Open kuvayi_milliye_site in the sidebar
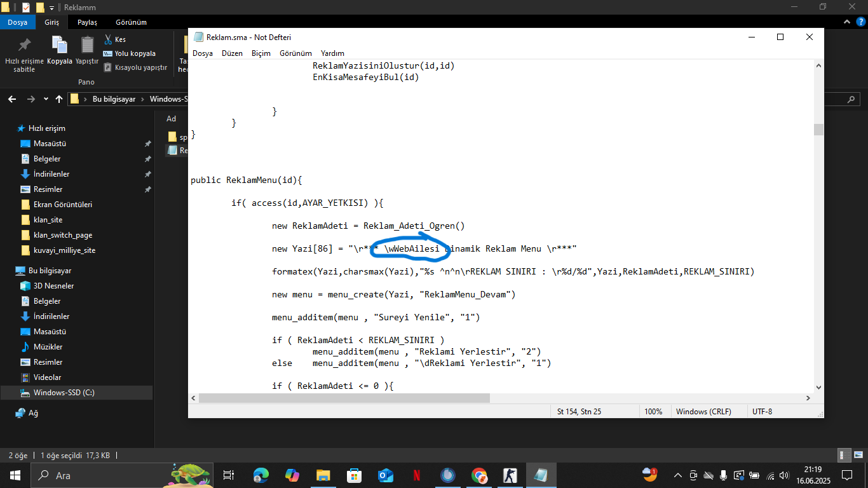The height and width of the screenshot is (488, 868). pos(64,250)
